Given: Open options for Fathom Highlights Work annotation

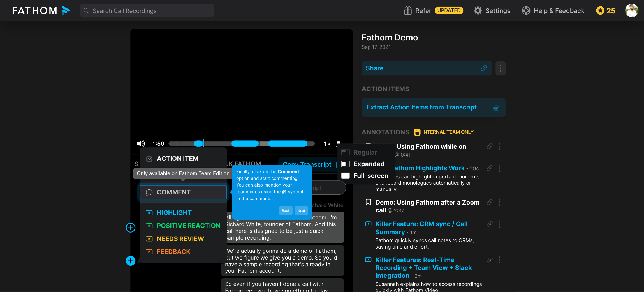Looking at the screenshot, I should coord(499,168).
